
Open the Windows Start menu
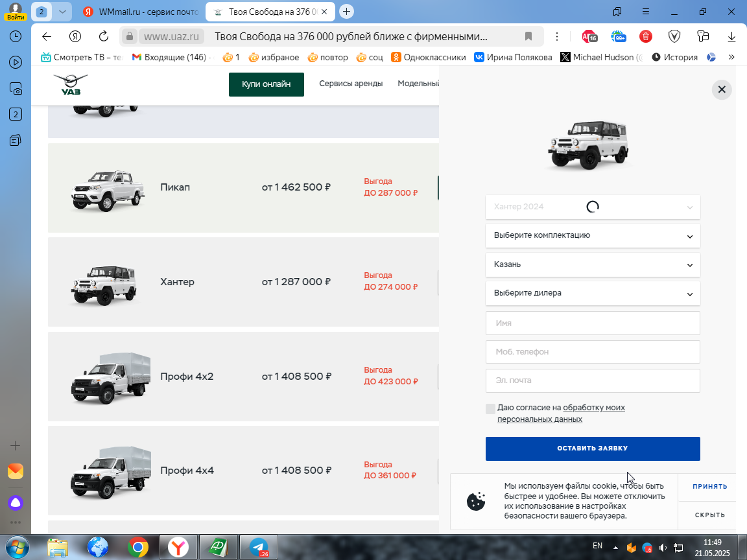point(17,547)
